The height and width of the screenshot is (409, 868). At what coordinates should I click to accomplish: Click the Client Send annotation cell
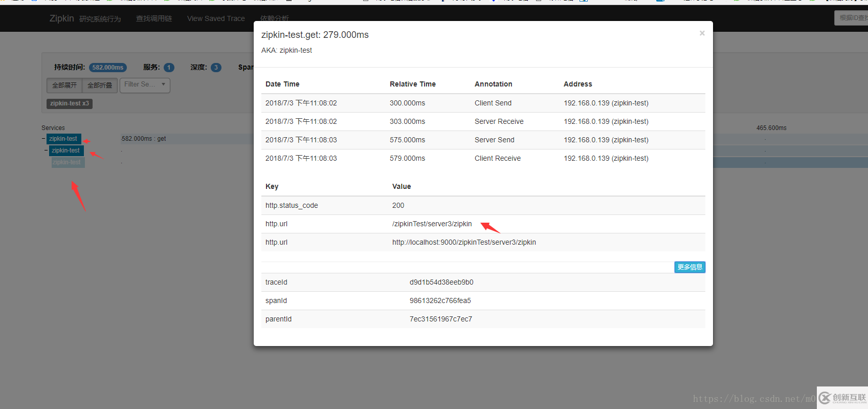[493, 103]
